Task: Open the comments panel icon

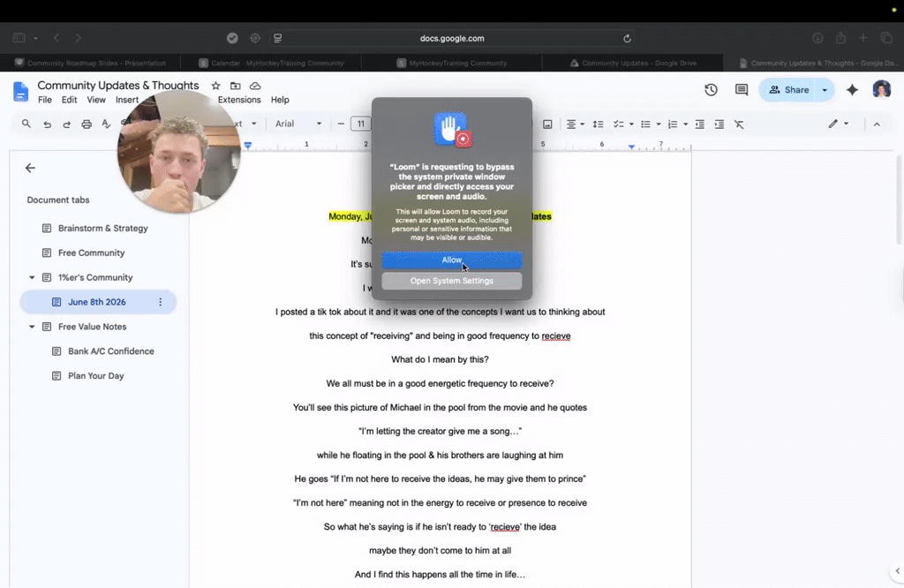Action: click(x=742, y=90)
